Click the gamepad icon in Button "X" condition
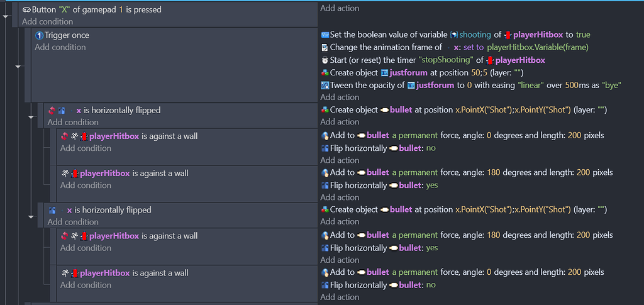Screen dimensions: 644x305 [26, 9]
